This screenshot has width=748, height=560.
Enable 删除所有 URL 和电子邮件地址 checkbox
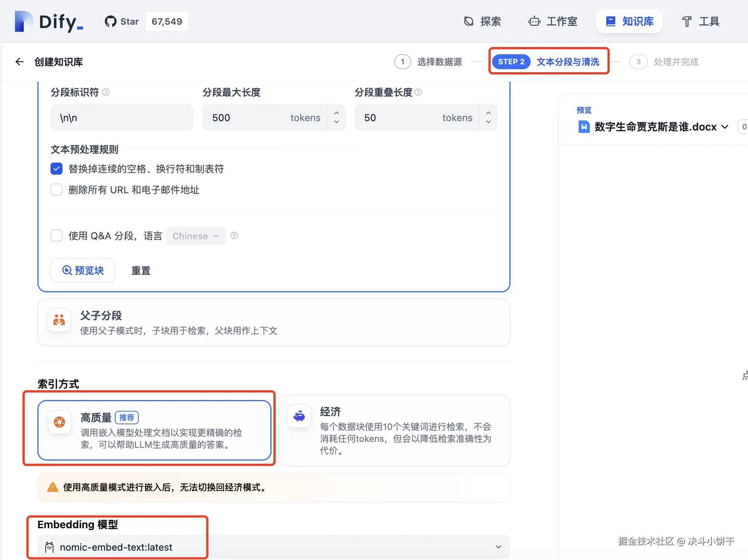(x=56, y=190)
